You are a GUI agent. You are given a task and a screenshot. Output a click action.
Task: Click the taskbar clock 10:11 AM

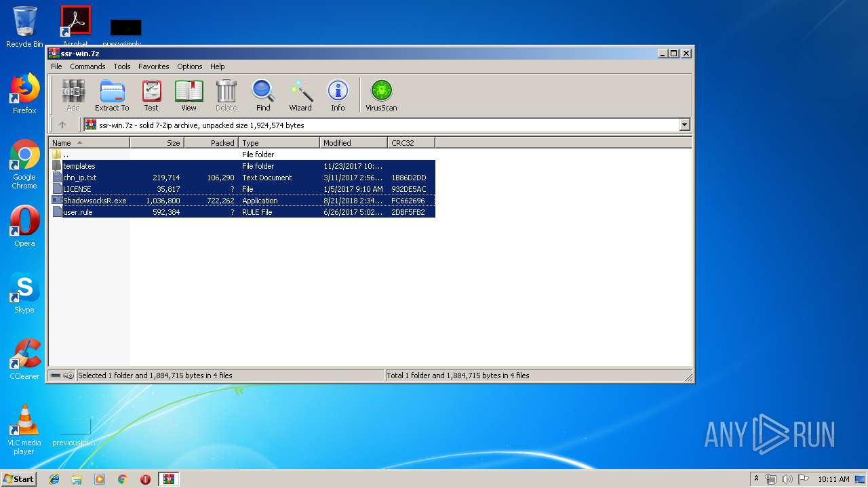(833, 479)
